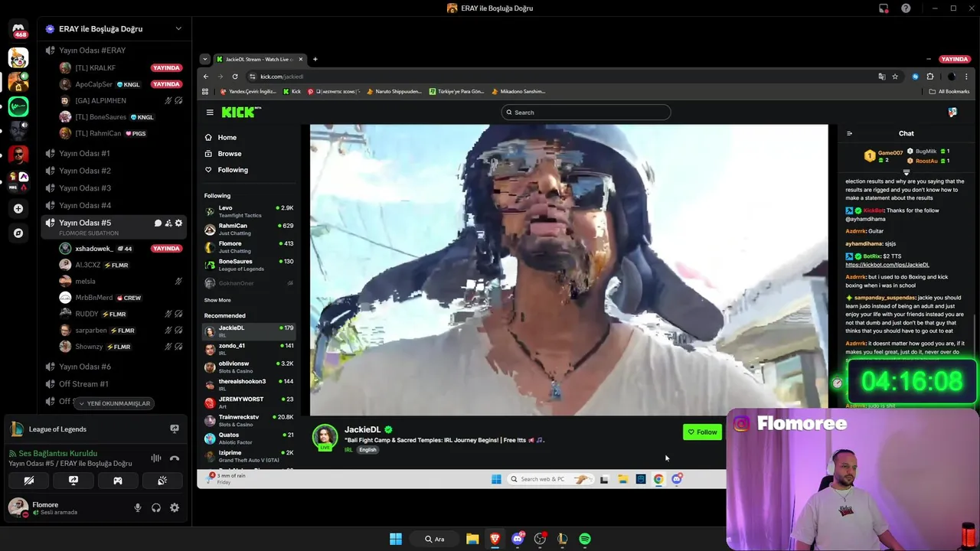Open noise suppression waveform icon

click(x=156, y=458)
